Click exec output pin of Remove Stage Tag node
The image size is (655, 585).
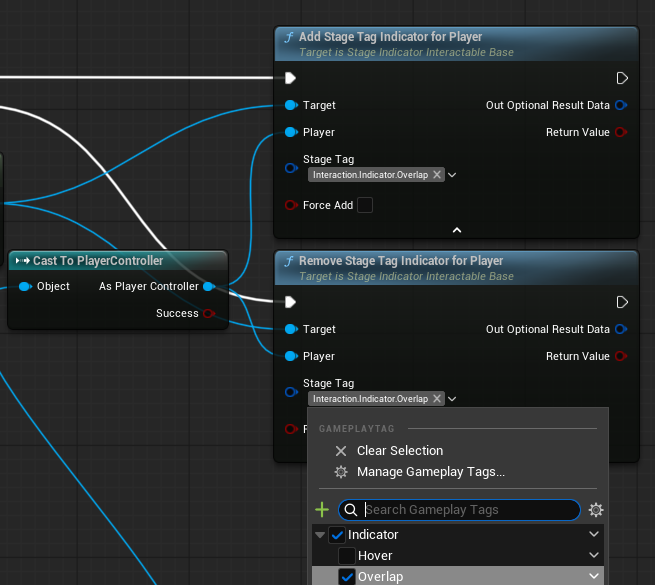click(622, 302)
